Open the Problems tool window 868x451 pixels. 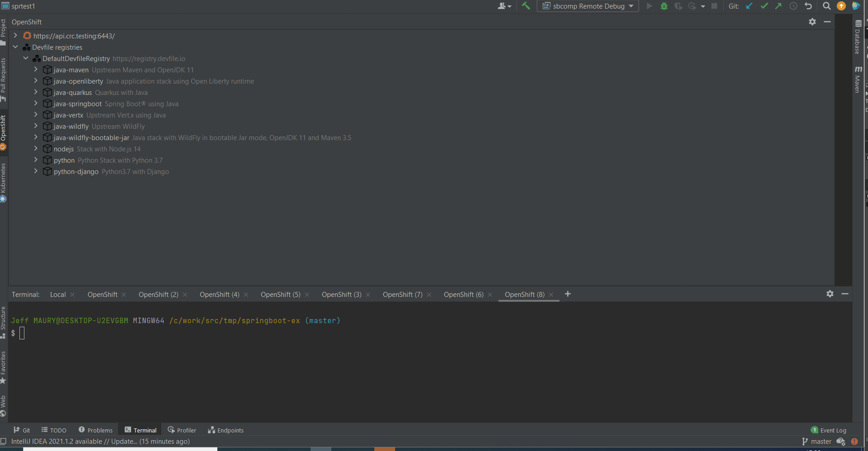pyautogui.click(x=95, y=430)
